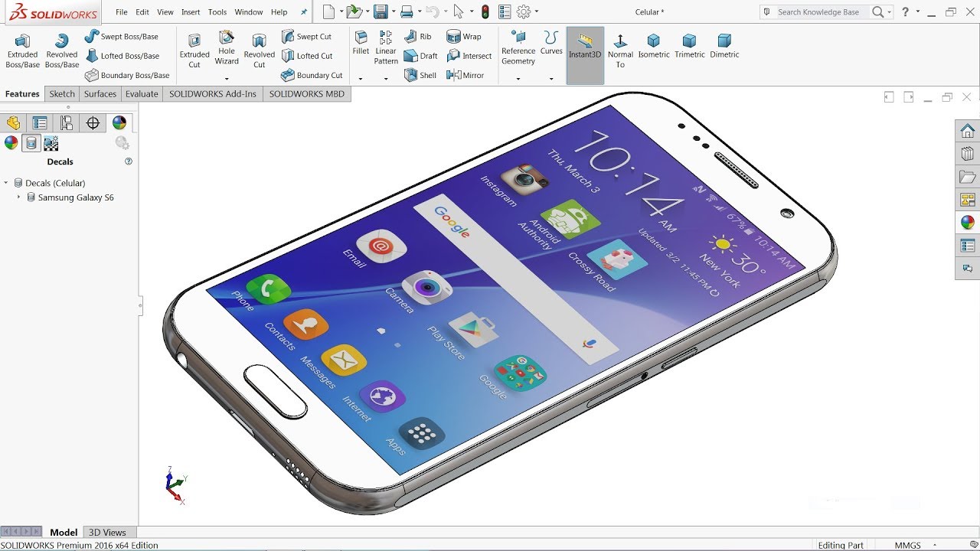Select the Fillet tool
This screenshot has height=551, width=980.
coord(361,43)
